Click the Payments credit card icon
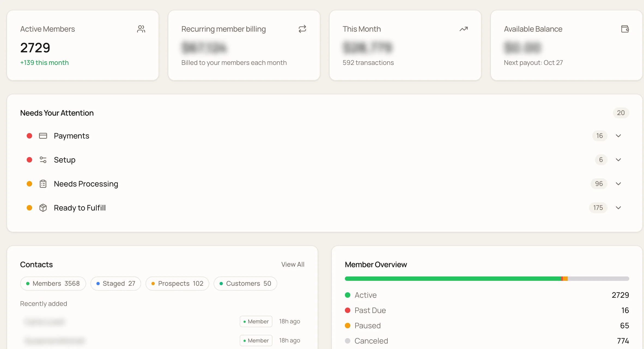 (43, 136)
